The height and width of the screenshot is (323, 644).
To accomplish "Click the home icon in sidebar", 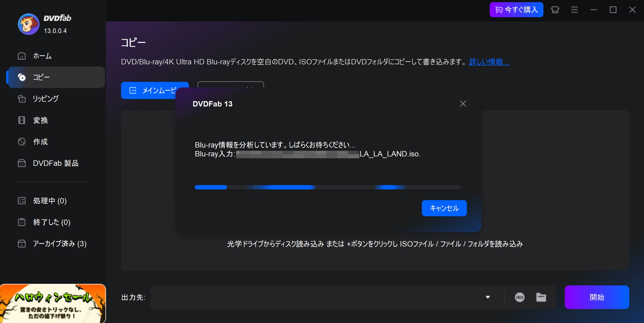I will [22, 56].
